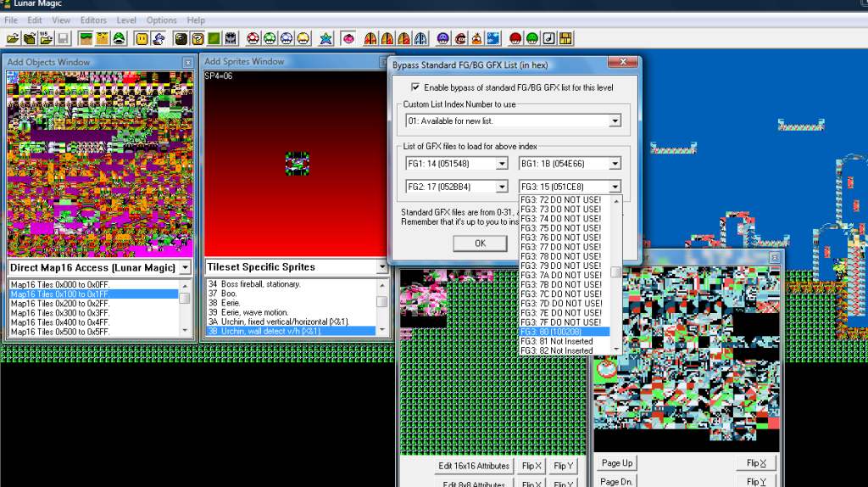Open the Edit menu

(34, 20)
